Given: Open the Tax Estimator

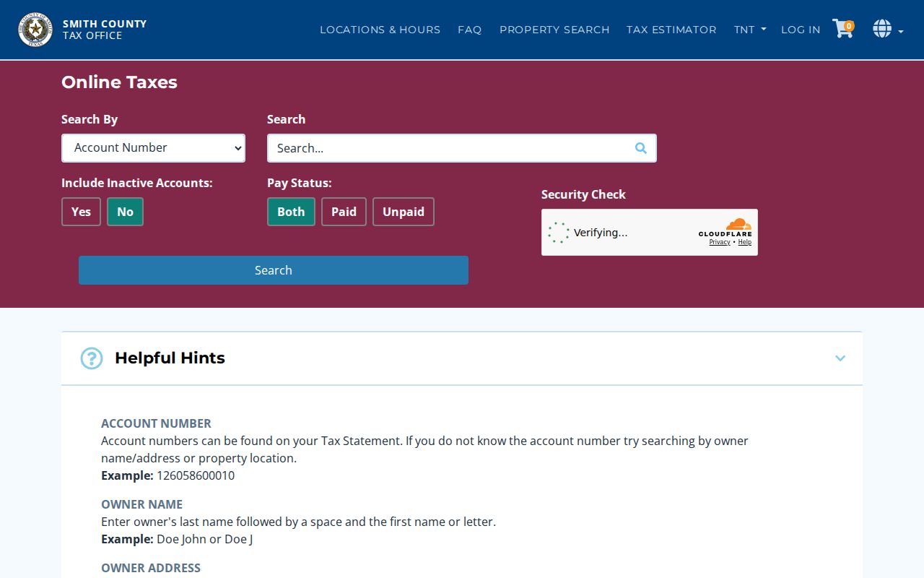Looking at the screenshot, I should (671, 30).
